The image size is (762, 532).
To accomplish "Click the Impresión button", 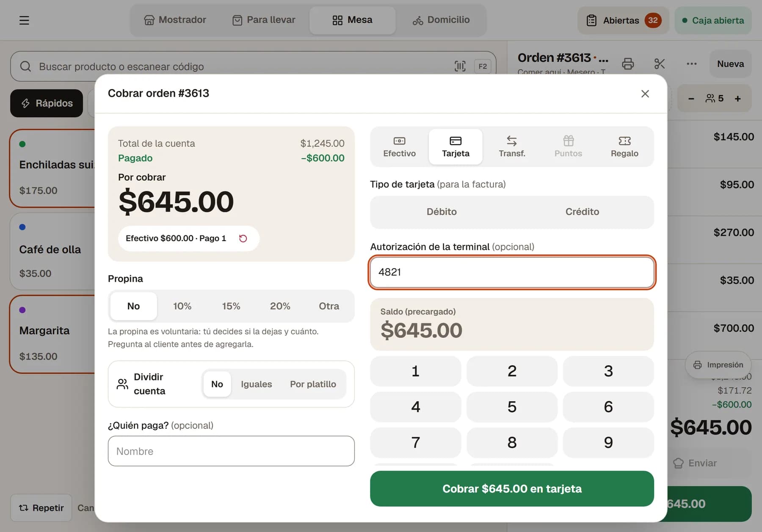I will point(718,365).
